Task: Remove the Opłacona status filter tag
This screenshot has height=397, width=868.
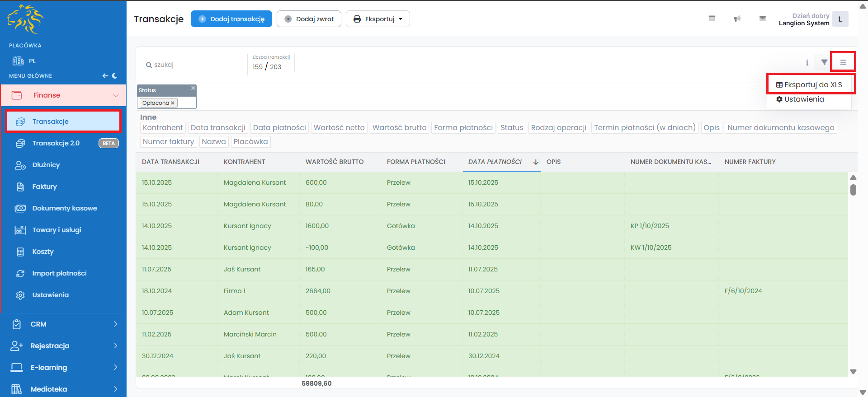Action: (x=173, y=103)
